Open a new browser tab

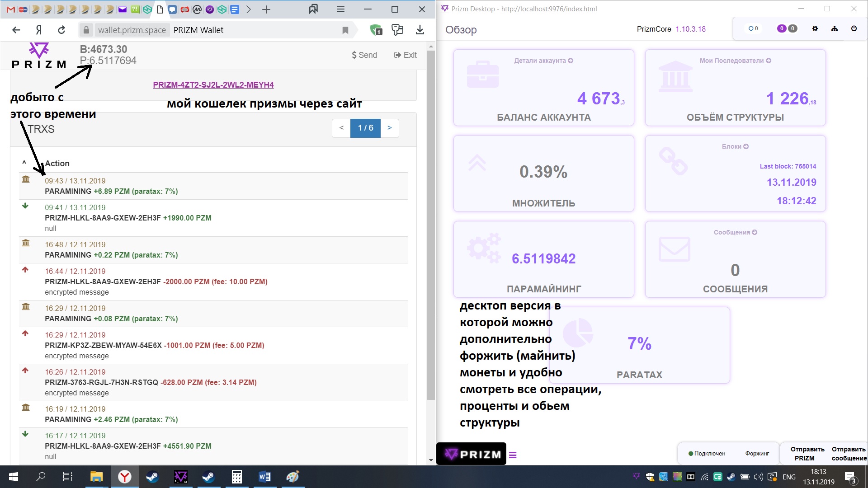[x=266, y=9]
